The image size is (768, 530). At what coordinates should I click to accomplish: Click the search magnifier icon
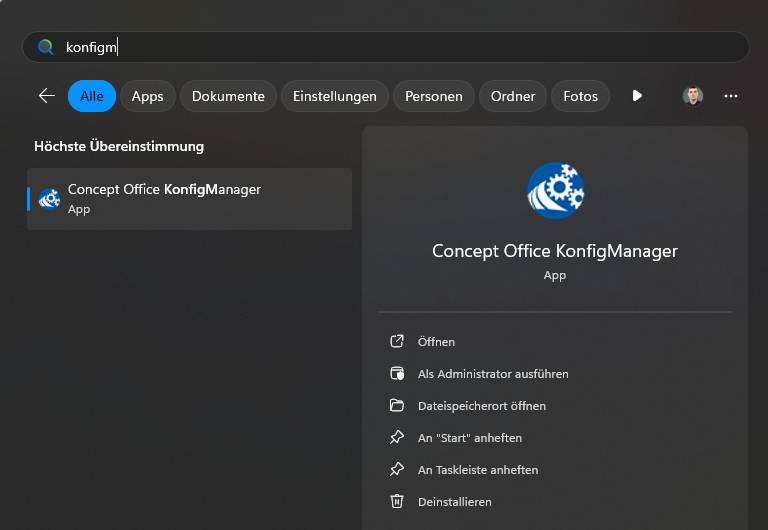[45, 47]
